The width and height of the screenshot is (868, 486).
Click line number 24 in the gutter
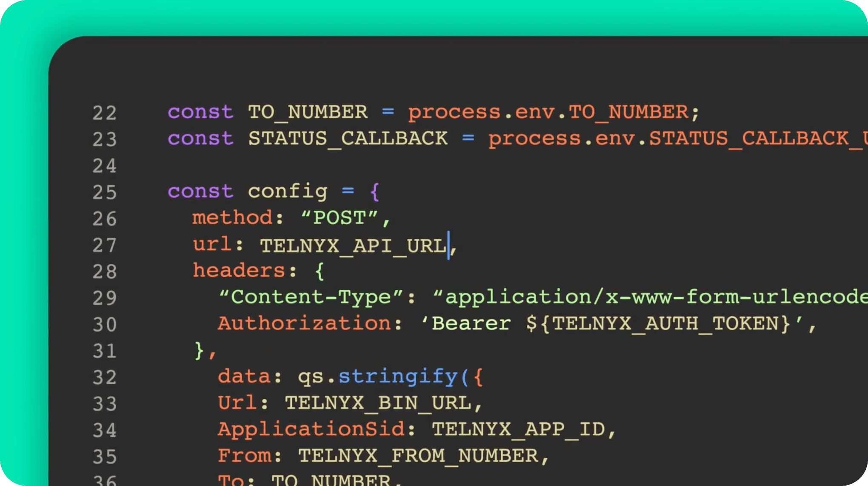[105, 166]
